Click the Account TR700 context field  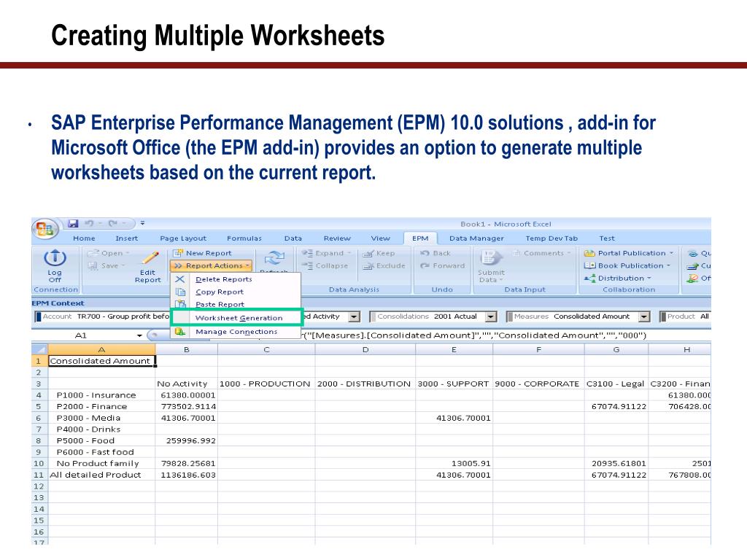[102, 316]
